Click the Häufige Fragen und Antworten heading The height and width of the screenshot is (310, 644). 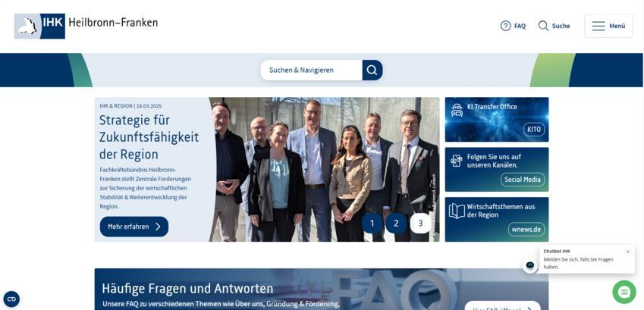click(x=187, y=288)
